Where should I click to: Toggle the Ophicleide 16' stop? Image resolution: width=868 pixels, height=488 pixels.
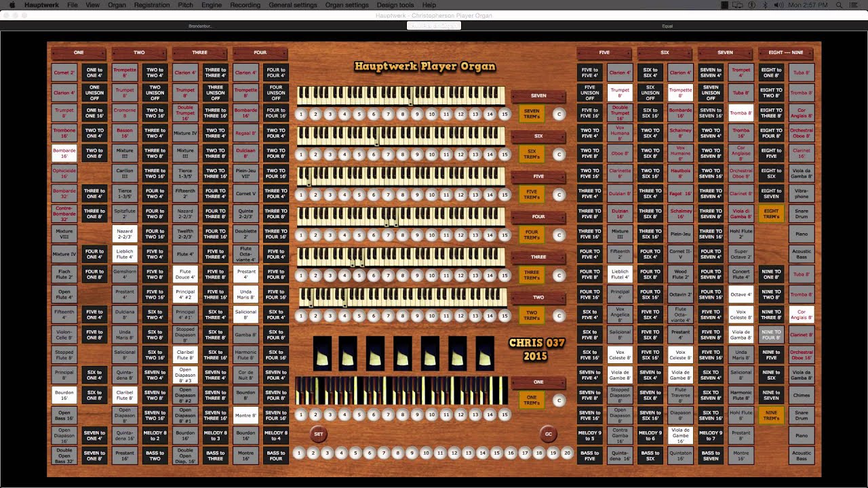point(64,174)
